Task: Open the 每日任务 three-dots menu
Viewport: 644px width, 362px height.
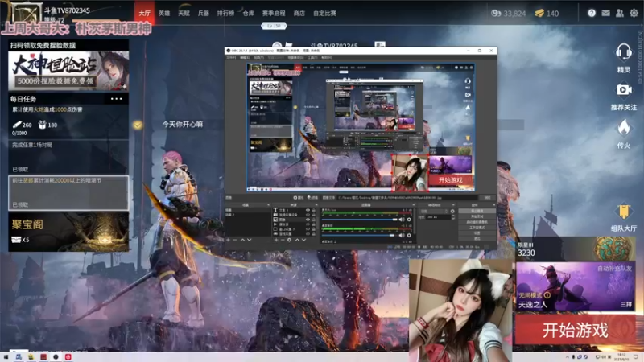Action: point(116,99)
